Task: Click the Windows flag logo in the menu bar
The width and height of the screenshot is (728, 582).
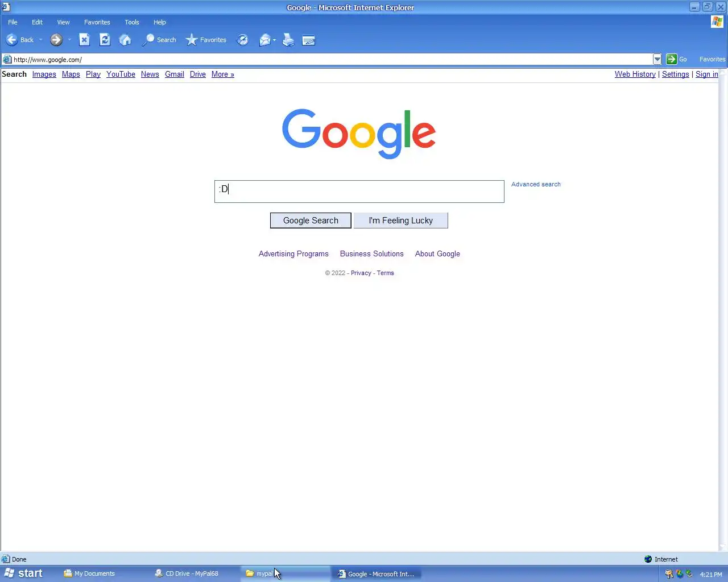Action: tap(717, 22)
